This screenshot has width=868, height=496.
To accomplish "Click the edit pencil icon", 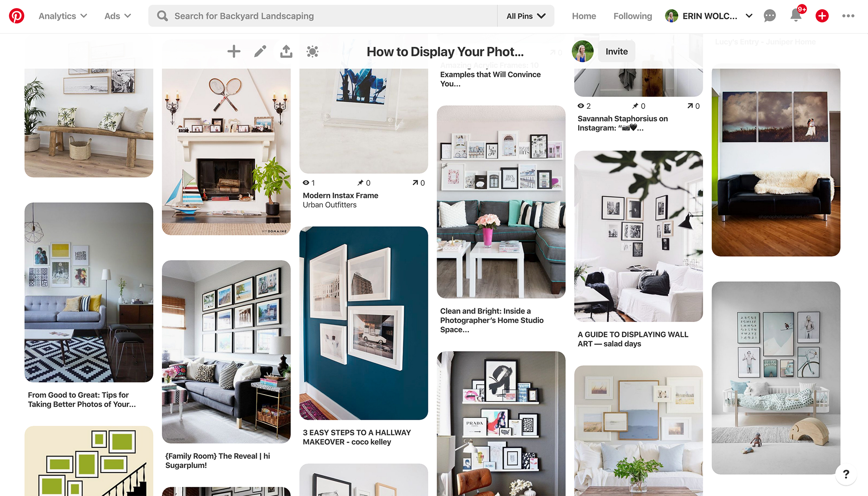I will [260, 51].
